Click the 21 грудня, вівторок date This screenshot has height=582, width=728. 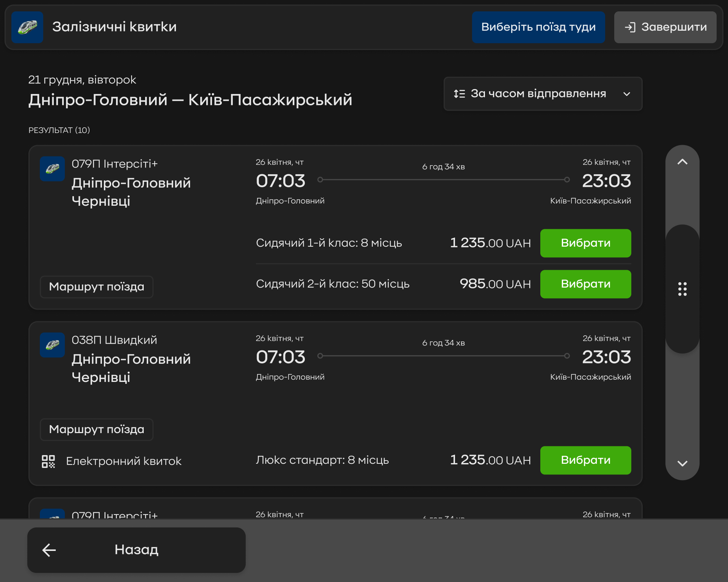pos(82,80)
